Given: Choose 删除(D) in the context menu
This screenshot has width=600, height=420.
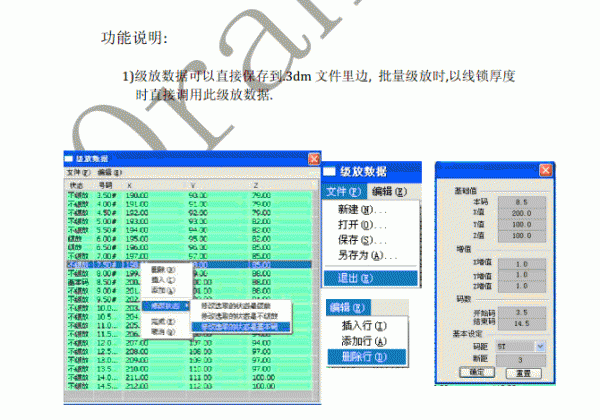Looking at the screenshot, I should [x=163, y=270].
